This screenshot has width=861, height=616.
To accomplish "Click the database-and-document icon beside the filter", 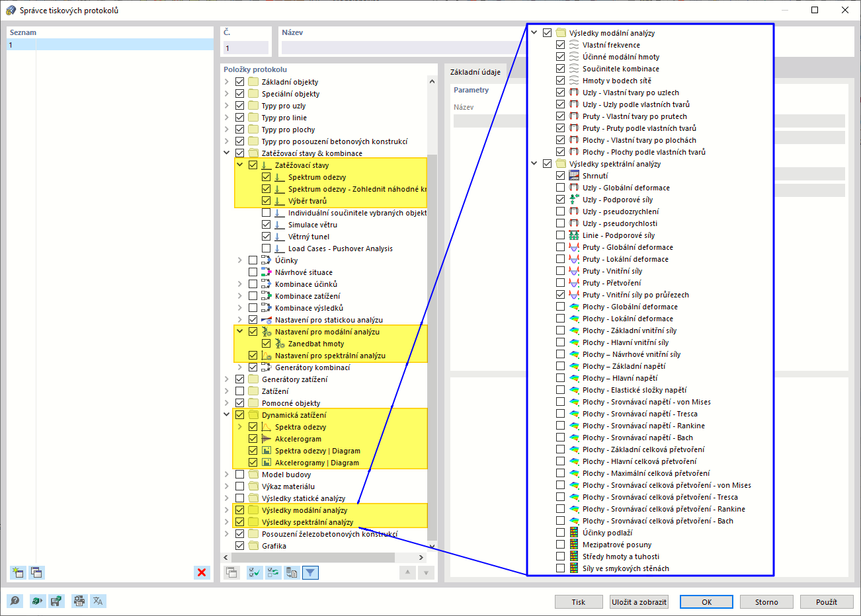I will tap(292, 572).
